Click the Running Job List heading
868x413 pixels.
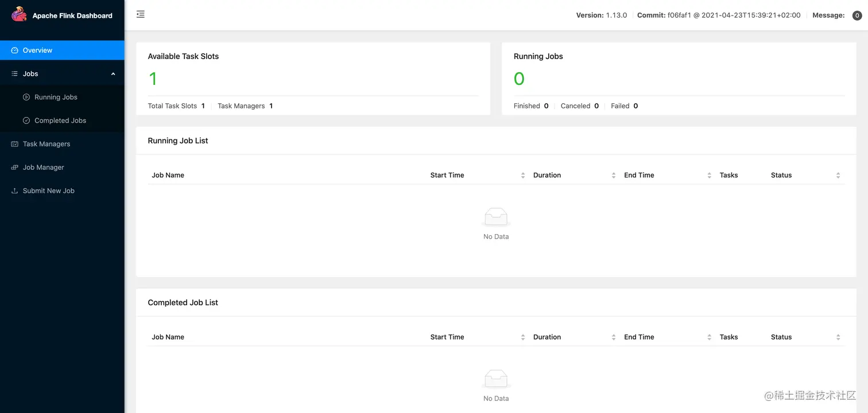point(178,141)
